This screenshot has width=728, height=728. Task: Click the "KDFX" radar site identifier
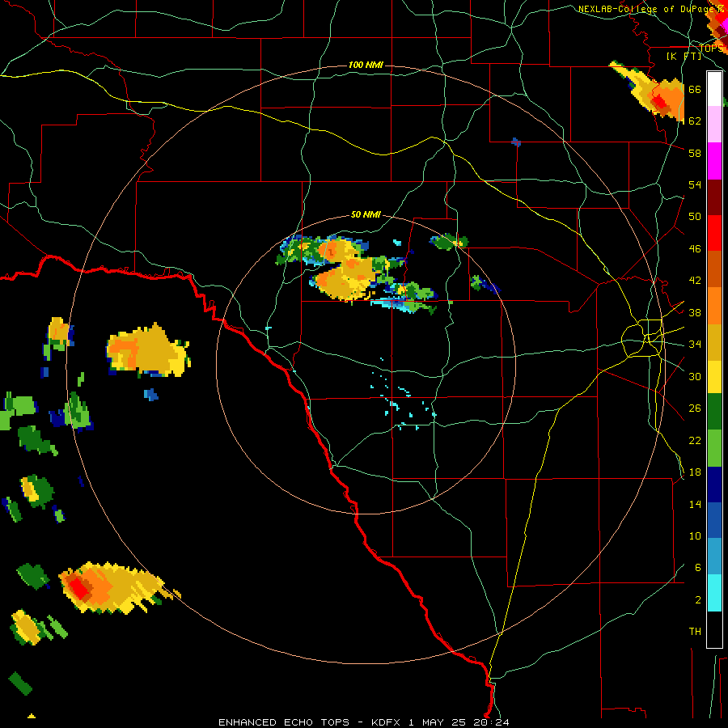pyautogui.click(x=385, y=722)
